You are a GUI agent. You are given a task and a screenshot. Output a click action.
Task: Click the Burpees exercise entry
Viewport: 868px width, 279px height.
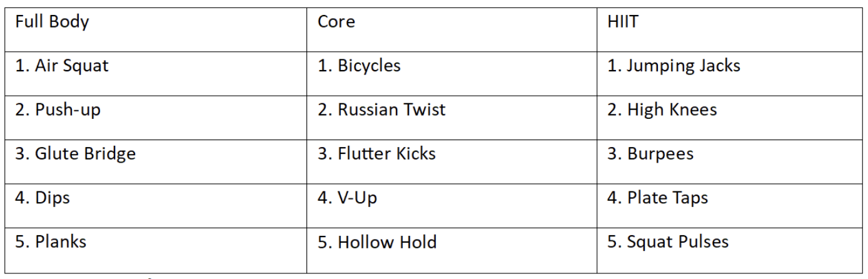tap(650, 154)
